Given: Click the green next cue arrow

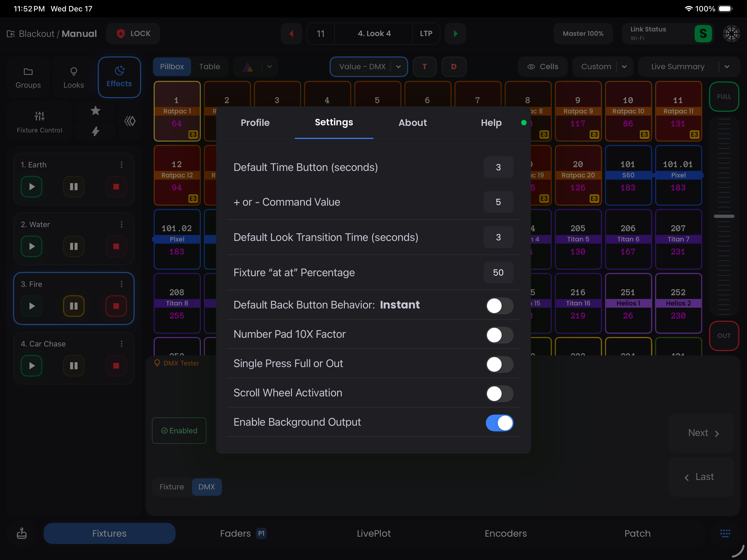Looking at the screenshot, I should coord(455,33).
